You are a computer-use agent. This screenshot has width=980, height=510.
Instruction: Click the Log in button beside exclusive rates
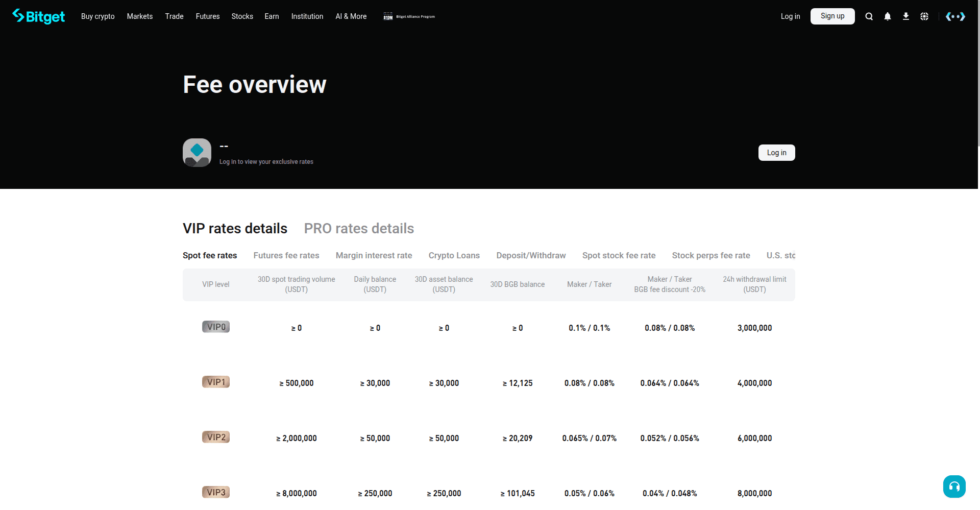click(x=776, y=153)
